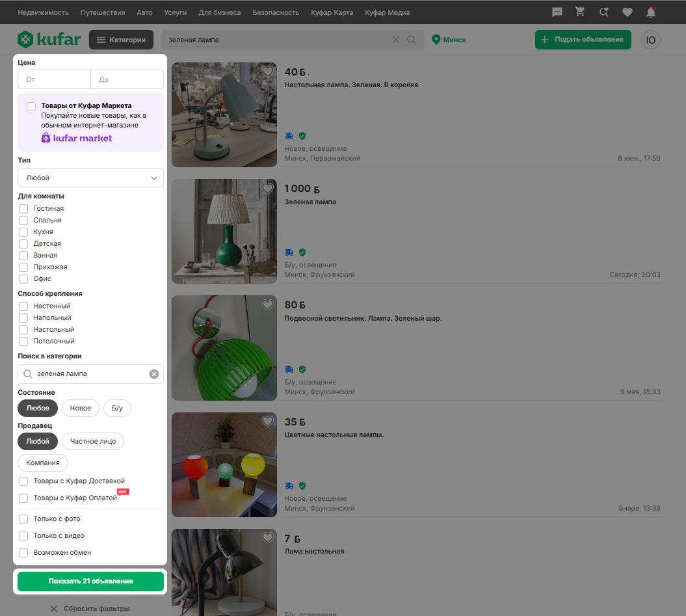The image size is (686, 616).
Task: Add the 1 000 Б green lamp to favorites
Action: coord(267,188)
